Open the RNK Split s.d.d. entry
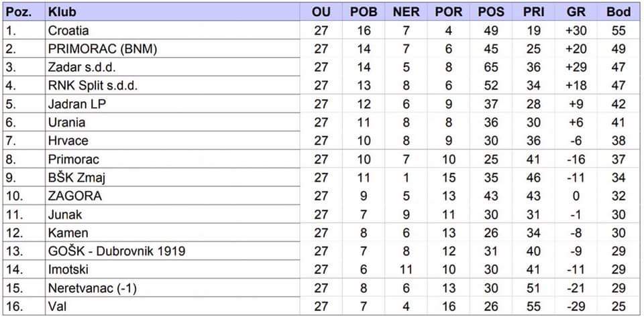 (x=93, y=86)
